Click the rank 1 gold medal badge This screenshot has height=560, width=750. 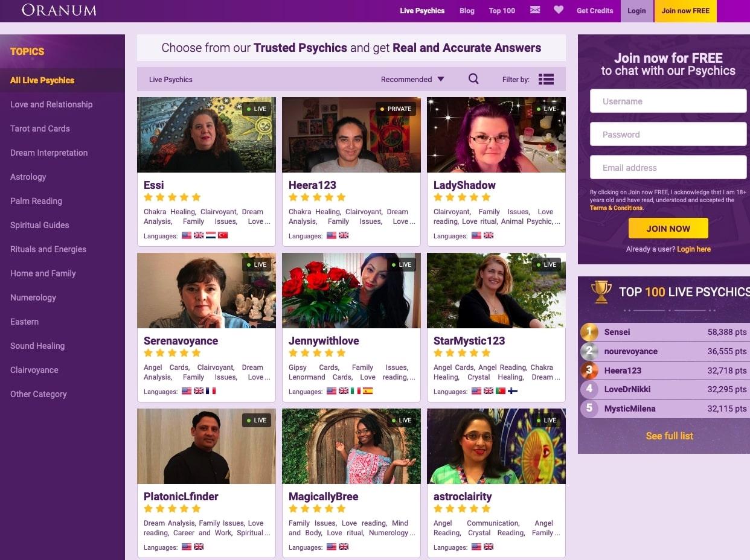point(589,332)
